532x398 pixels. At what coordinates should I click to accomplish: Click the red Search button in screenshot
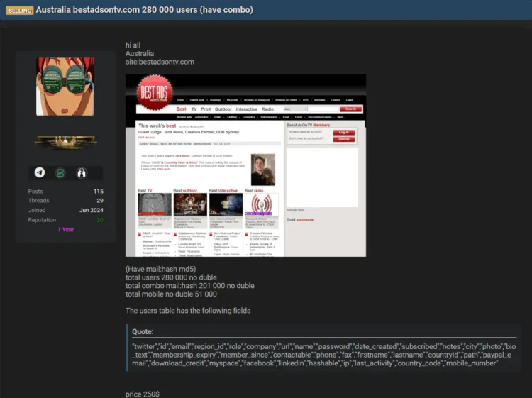tap(350, 109)
